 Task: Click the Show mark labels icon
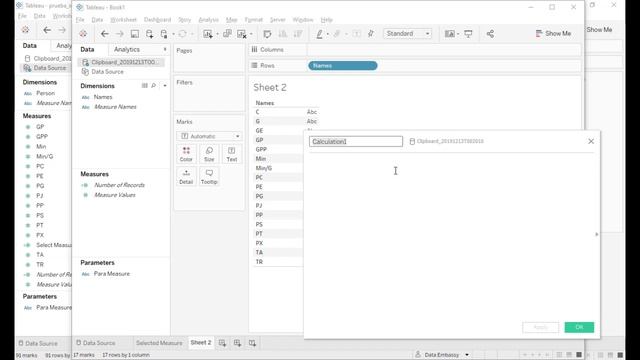click(x=356, y=34)
